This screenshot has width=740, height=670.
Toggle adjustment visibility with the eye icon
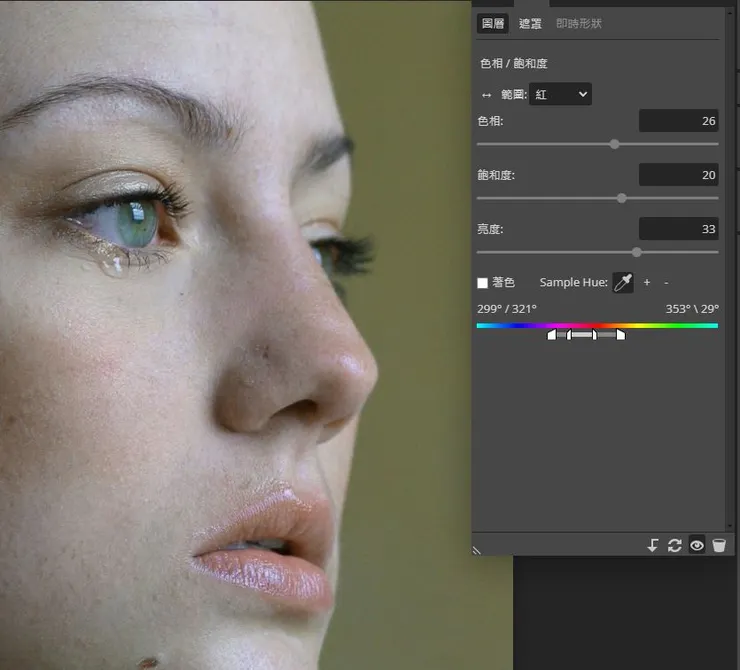[x=697, y=545]
